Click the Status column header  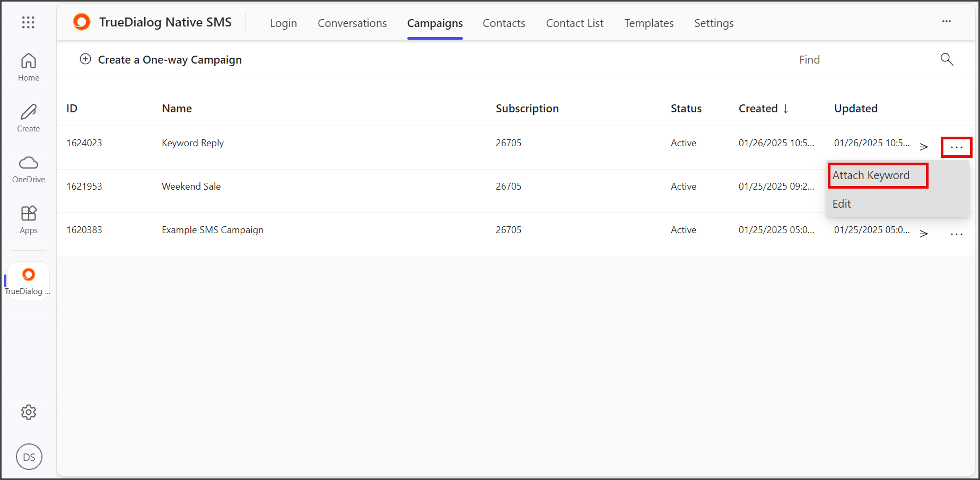(686, 109)
